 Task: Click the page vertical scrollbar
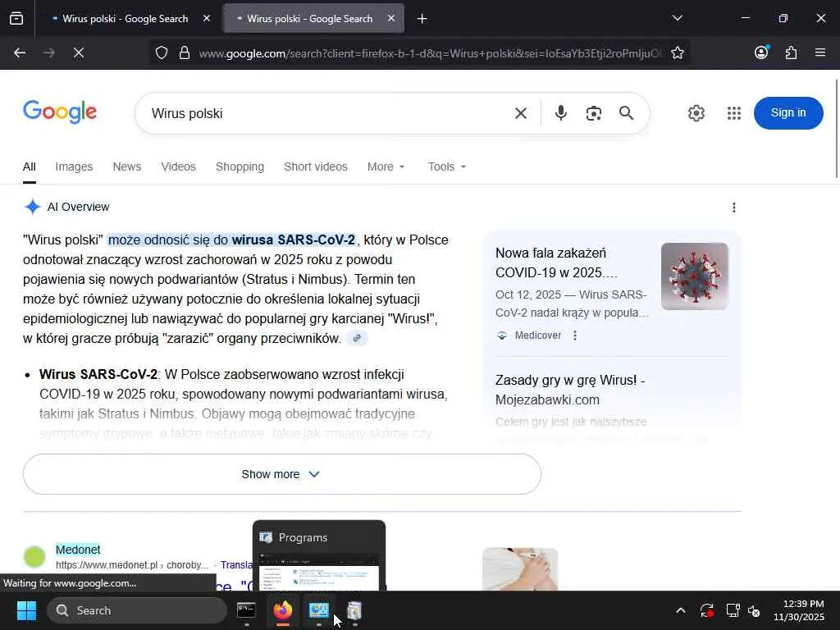pyautogui.click(x=837, y=129)
